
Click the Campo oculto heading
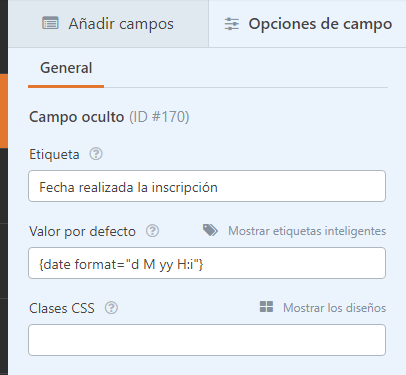tap(77, 117)
